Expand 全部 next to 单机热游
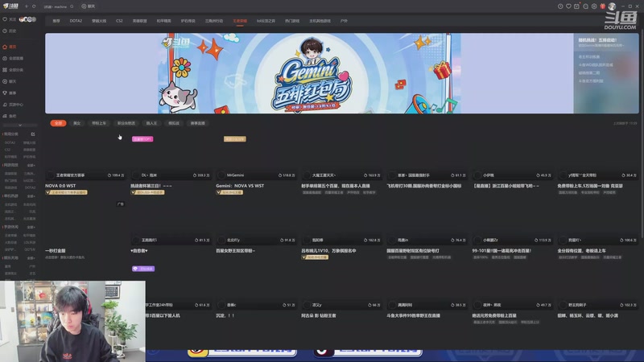This screenshot has height=362, width=644. coord(31,195)
